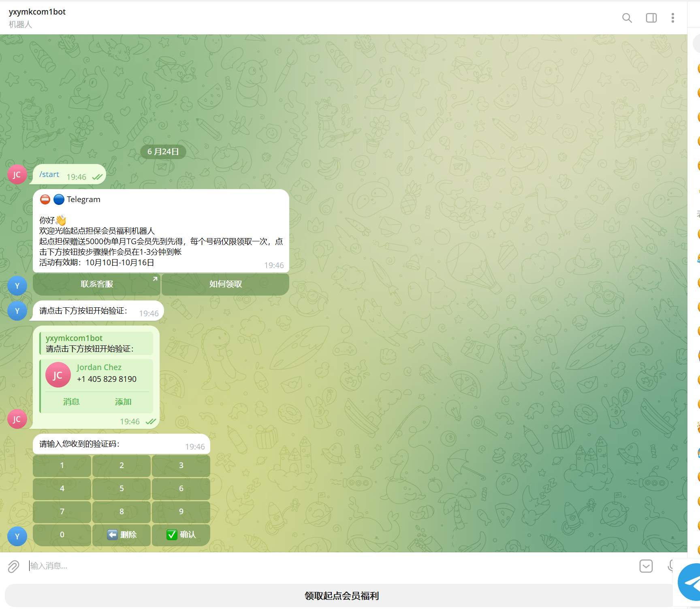This screenshot has height=609, width=700.
Task: Click 添加 on the contact card
Action: coord(123,402)
